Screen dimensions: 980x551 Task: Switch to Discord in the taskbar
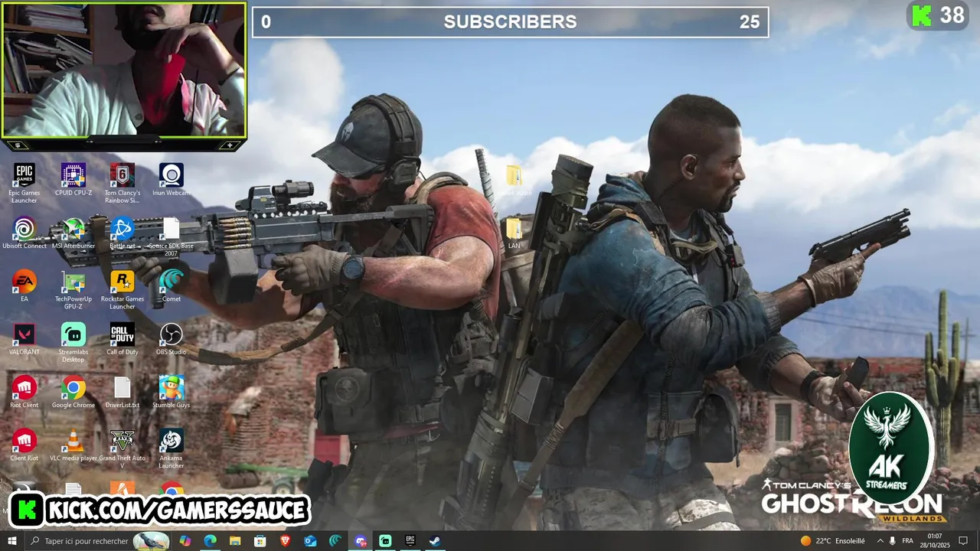[361, 541]
